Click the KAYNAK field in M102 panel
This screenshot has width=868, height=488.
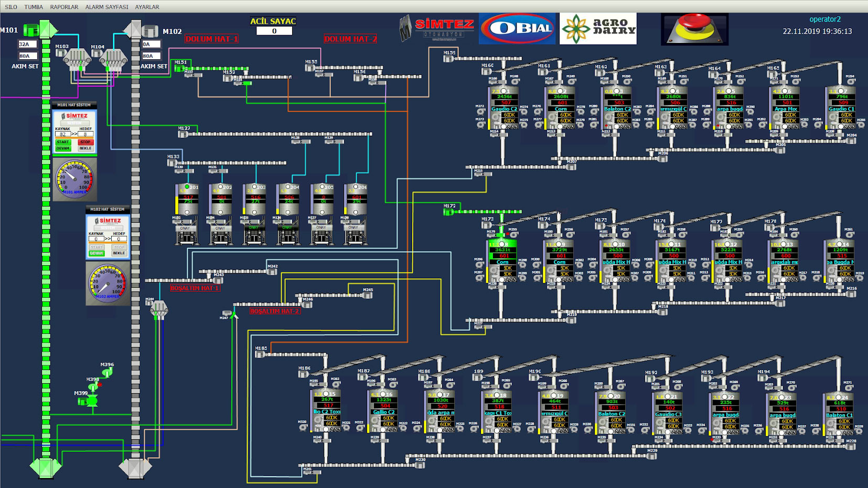96,239
